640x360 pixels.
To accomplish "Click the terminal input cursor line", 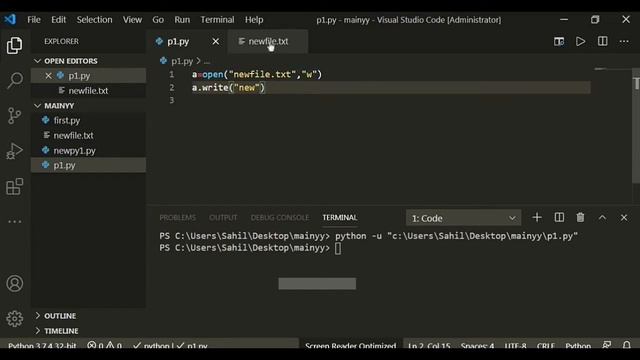I will (338, 248).
